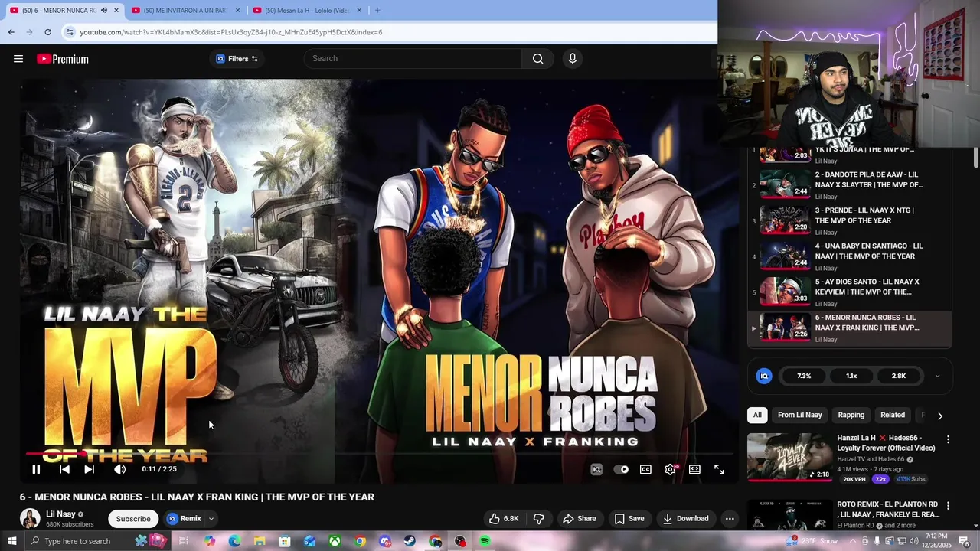Viewport: 980px width, 551px height.
Task: Play playlist item 5 Ay Dios Santo
Action: click(x=850, y=292)
